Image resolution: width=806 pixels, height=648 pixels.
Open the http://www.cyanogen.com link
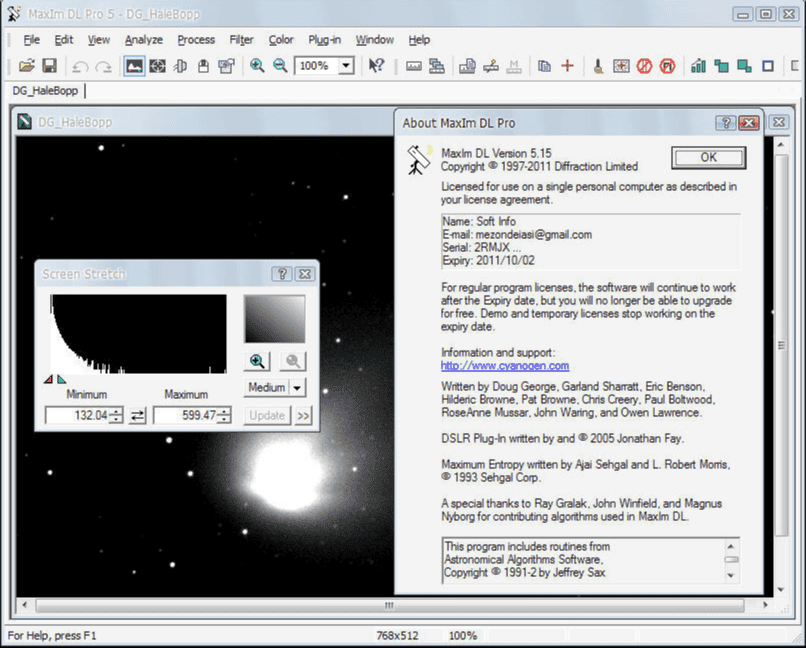505,365
